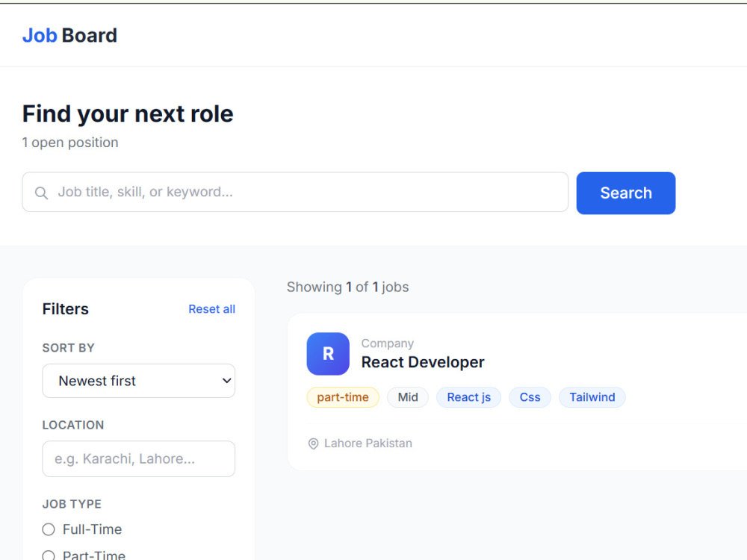Open the React Developer job title
This screenshot has width=747, height=560.
pos(423,362)
